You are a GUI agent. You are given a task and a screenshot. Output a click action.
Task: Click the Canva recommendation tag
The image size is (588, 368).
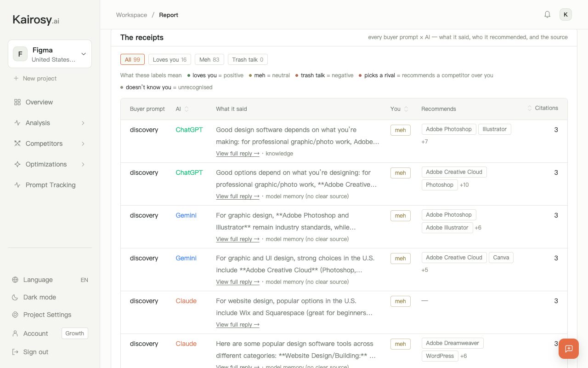[501, 258]
